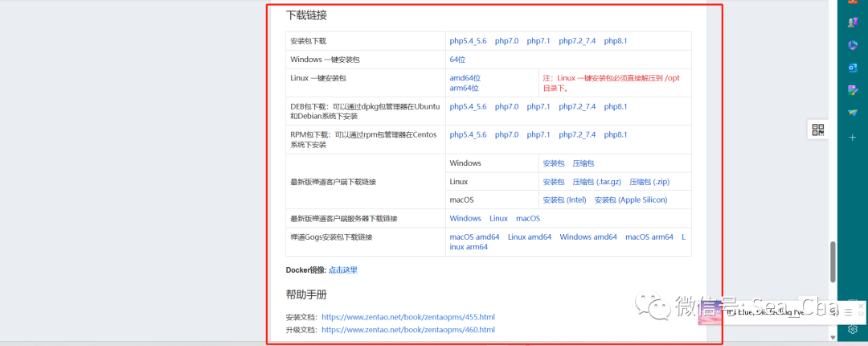Viewport: 868px width, 346px height.
Task: Click the Linux amd64位 link
Action: [x=465, y=78]
